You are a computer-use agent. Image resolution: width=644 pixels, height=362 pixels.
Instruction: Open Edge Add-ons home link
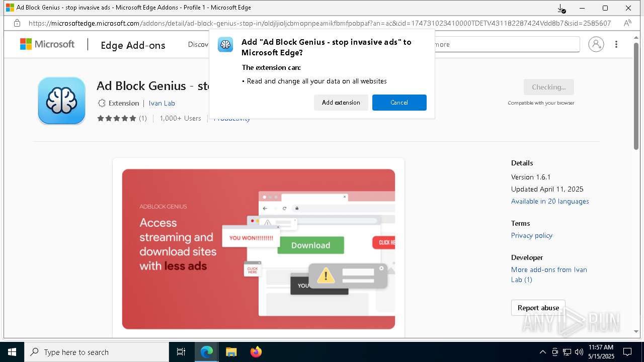[133, 45]
